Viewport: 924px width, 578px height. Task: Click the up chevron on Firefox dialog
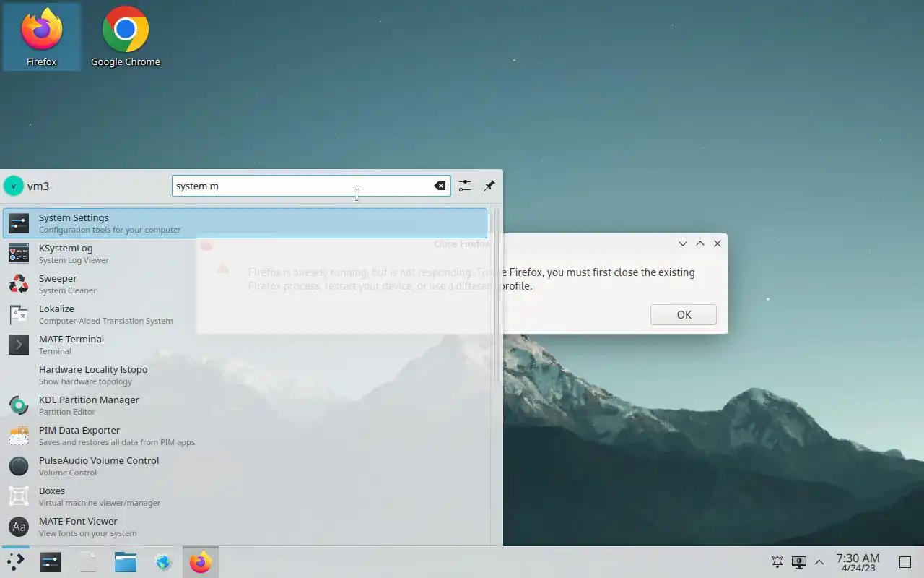point(700,243)
